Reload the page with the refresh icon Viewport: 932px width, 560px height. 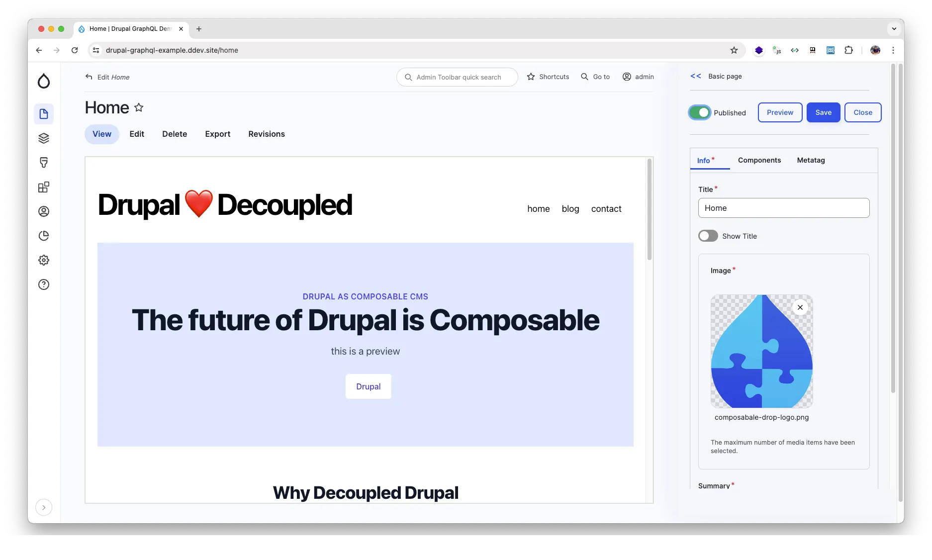click(75, 50)
